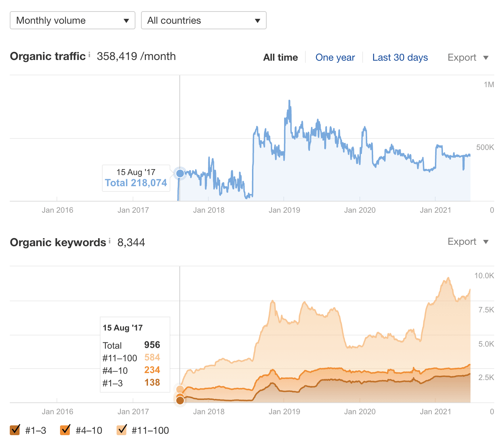Click the Organic keywords info icon
The height and width of the screenshot is (447, 504).
110,241
